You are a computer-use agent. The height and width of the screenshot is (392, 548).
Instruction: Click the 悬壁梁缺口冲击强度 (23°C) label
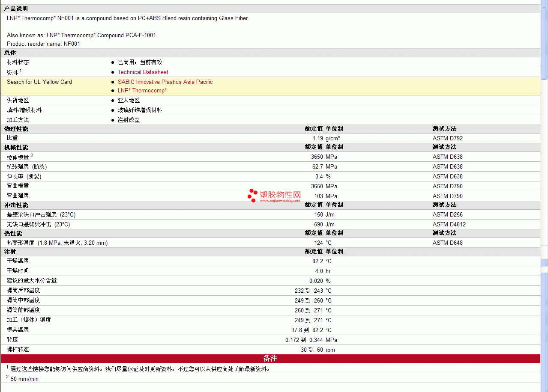(x=41, y=214)
